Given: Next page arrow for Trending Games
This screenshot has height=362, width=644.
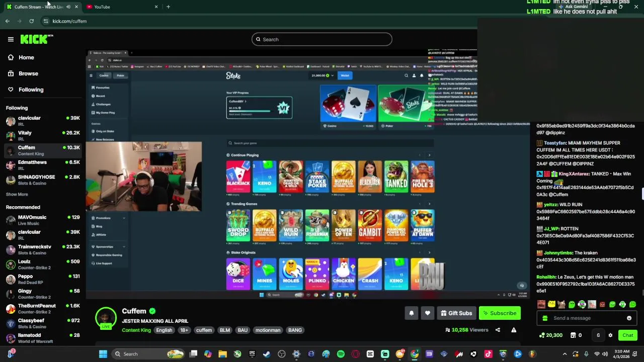Looking at the screenshot, I should (x=429, y=204).
